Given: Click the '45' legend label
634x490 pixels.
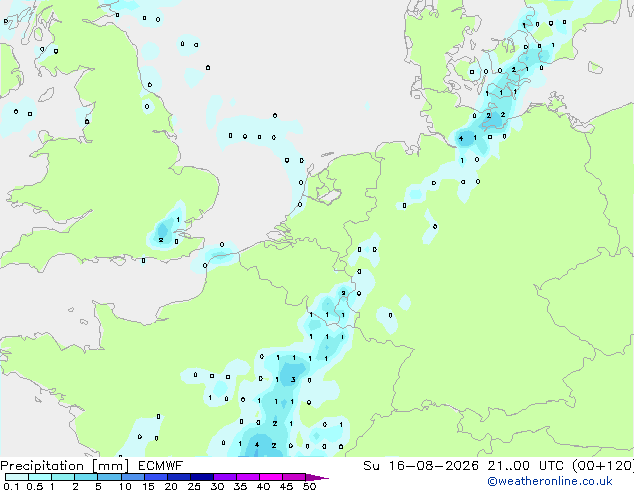Looking at the screenshot, I should pyautogui.click(x=286, y=486).
